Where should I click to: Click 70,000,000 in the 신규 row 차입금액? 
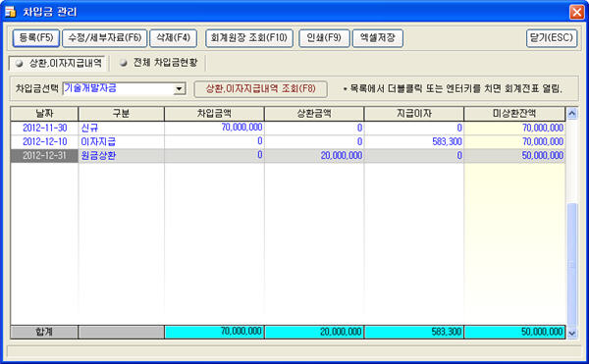point(214,128)
